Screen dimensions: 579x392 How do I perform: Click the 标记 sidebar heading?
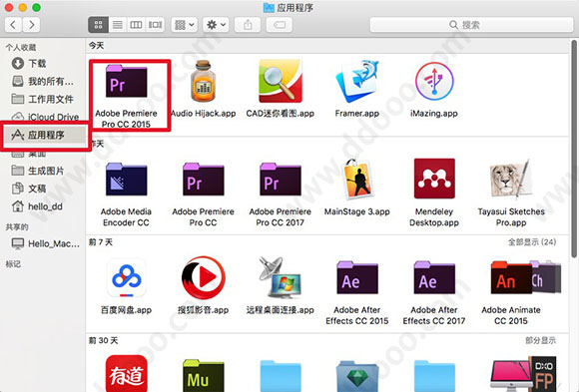(13, 264)
